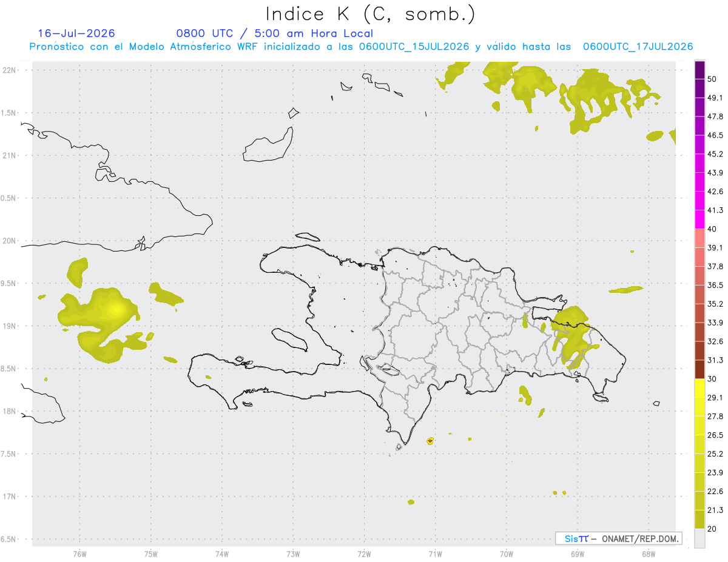Click the "71W" longitude label

(x=435, y=554)
